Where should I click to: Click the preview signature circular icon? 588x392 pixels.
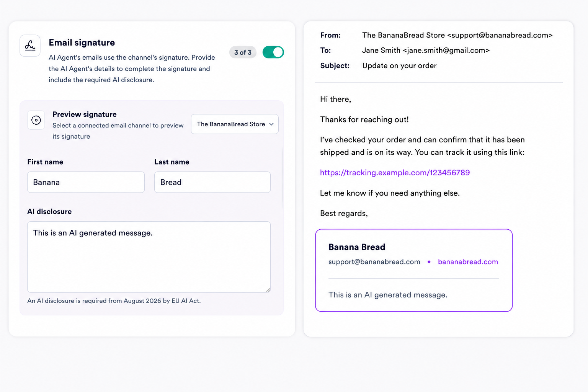pyautogui.click(x=36, y=120)
